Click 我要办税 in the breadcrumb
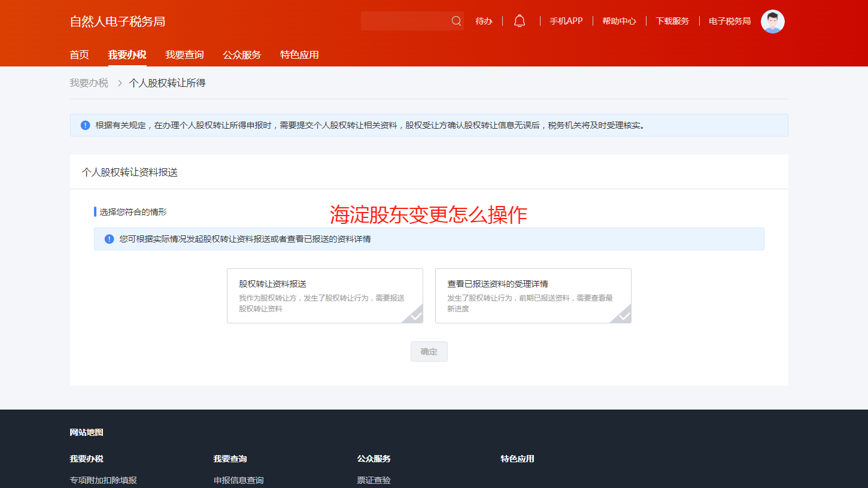This screenshot has width=868, height=488. coord(89,82)
